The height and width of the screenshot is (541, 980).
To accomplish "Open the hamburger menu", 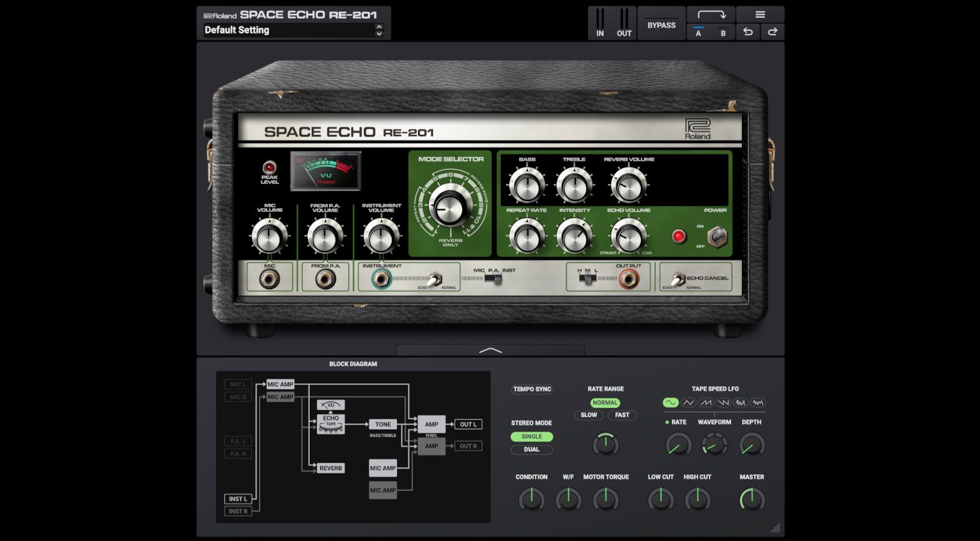I will point(760,15).
